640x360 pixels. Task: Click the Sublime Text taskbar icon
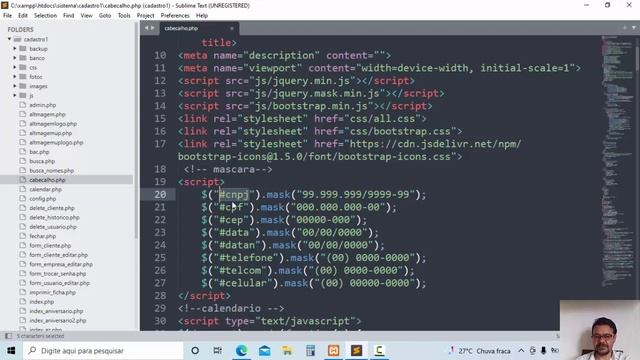coord(356,350)
